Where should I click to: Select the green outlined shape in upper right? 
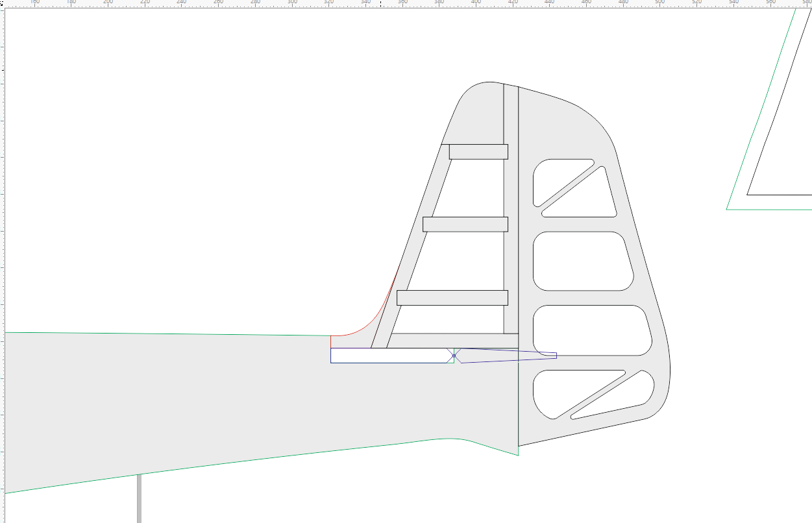[x=759, y=110]
